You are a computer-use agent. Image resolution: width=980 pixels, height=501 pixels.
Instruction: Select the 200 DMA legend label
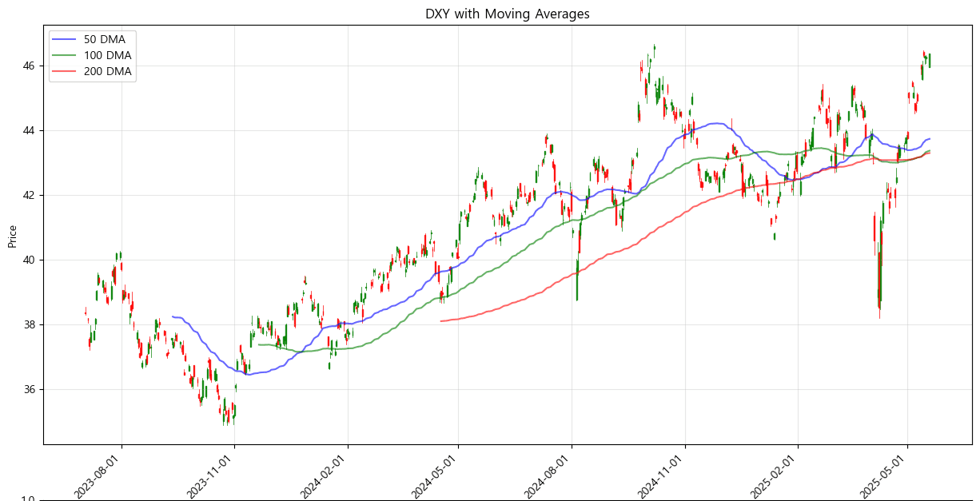[107, 71]
